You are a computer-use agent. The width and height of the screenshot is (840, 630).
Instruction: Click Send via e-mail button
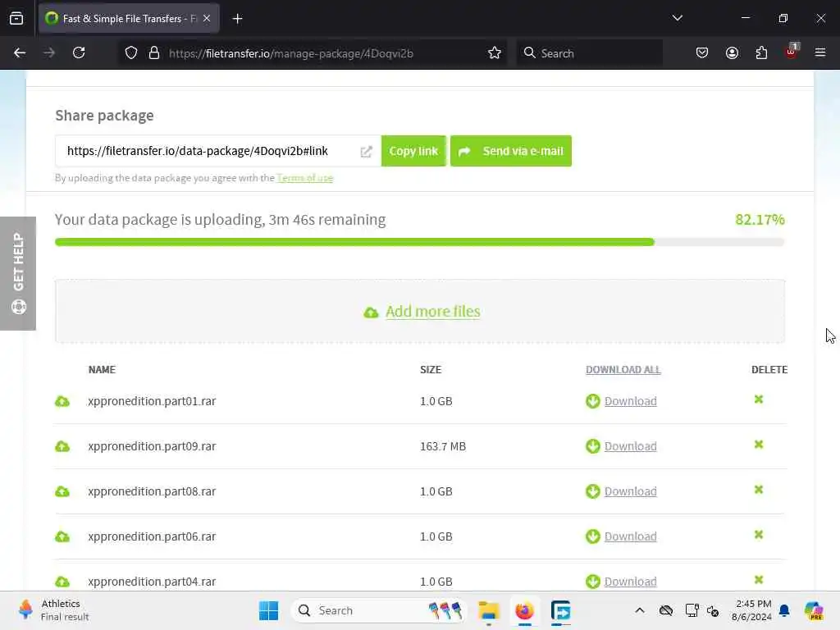511,151
